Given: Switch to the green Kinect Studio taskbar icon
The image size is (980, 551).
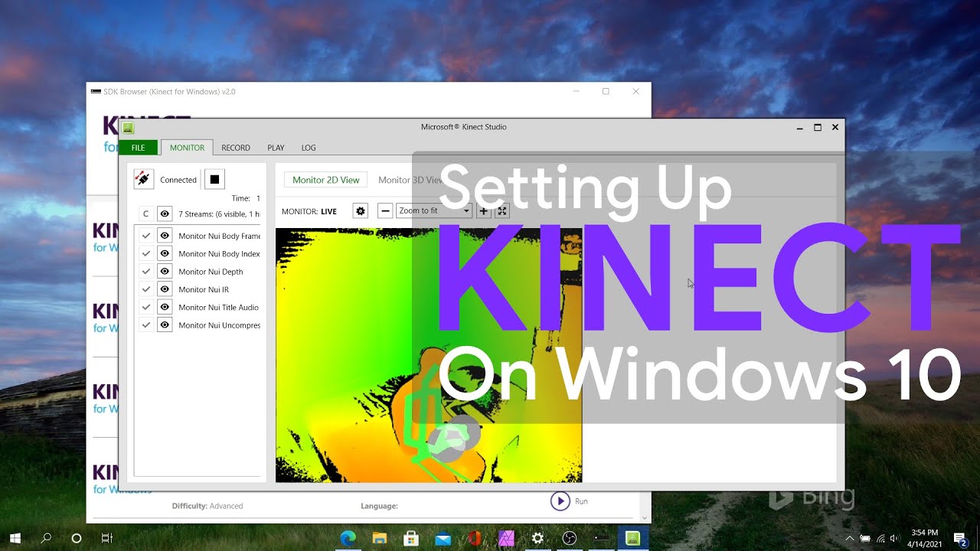Looking at the screenshot, I should pyautogui.click(x=632, y=538).
